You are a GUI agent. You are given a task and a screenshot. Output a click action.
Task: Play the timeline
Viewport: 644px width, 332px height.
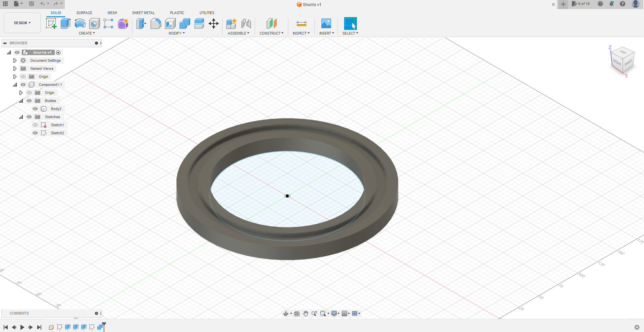pos(22,327)
